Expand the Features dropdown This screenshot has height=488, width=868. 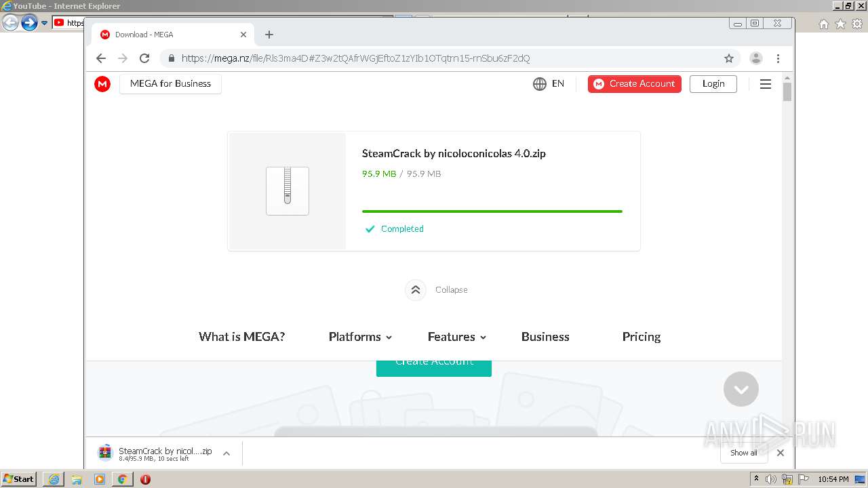pyautogui.click(x=457, y=337)
